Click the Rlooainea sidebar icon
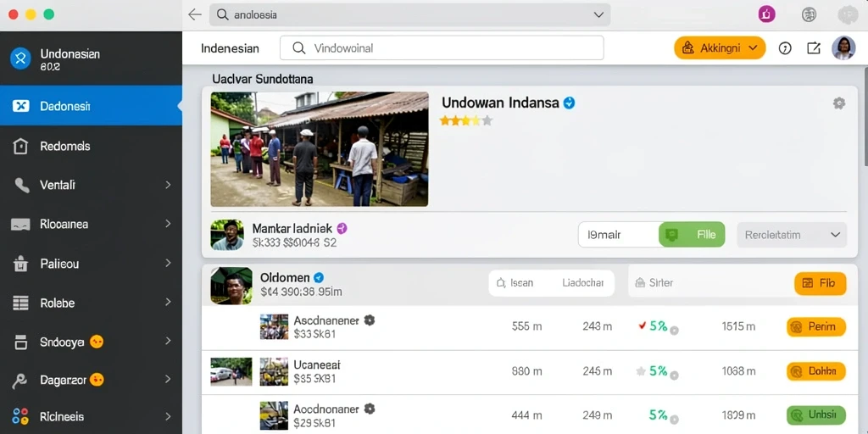The image size is (868, 434). 20,224
